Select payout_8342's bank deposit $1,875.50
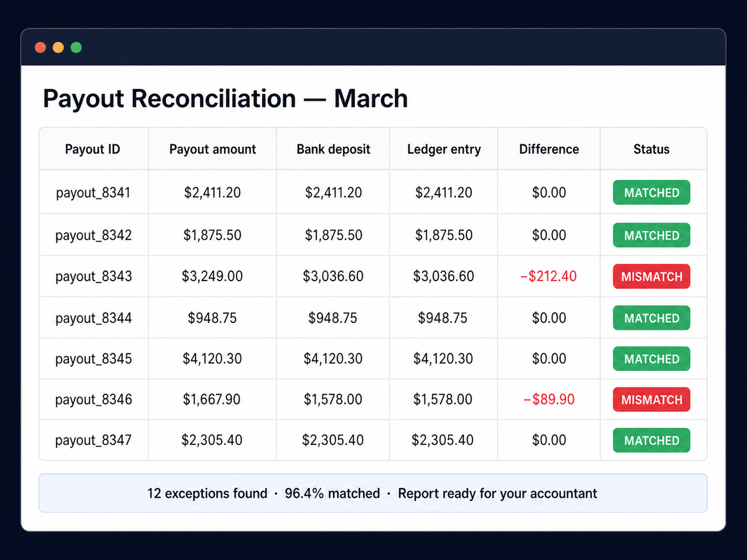Screen dimensions: 747x560 click(x=333, y=235)
